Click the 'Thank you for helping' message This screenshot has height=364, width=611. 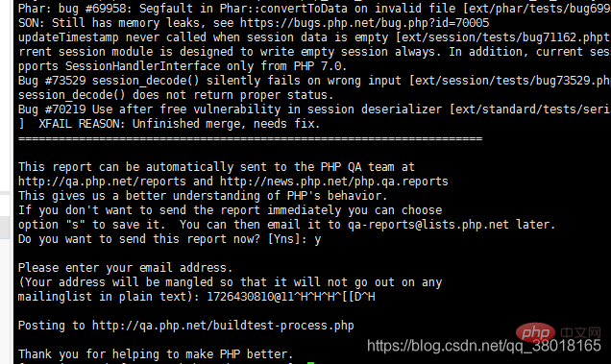156,354
